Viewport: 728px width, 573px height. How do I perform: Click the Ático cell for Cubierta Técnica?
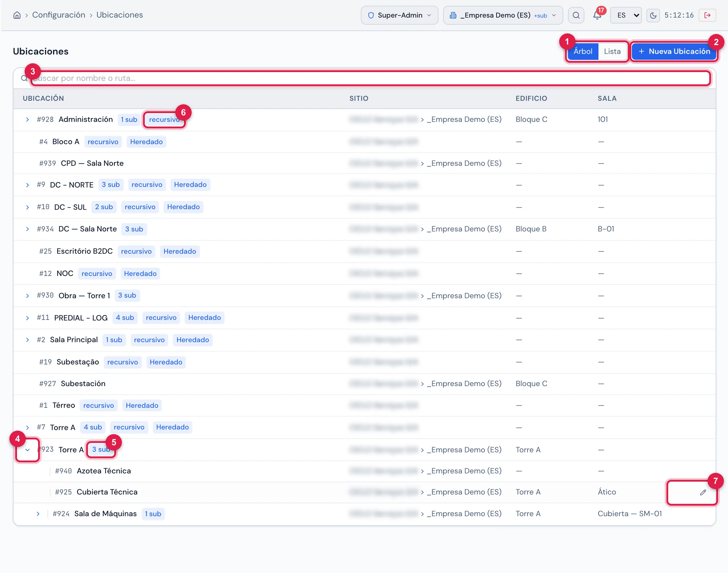[607, 492]
